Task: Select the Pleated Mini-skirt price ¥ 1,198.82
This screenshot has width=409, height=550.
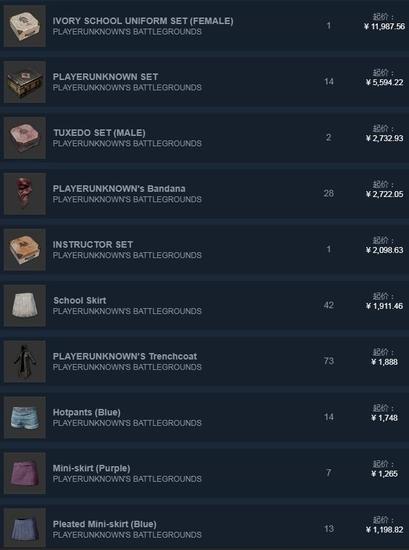Action: (x=384, y=530)
